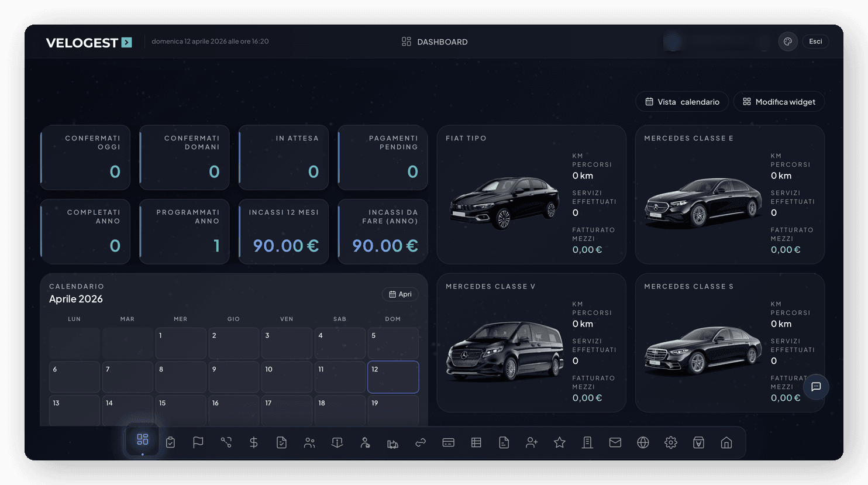Select the add-user icon in the toolbar

tap(532, 442)
